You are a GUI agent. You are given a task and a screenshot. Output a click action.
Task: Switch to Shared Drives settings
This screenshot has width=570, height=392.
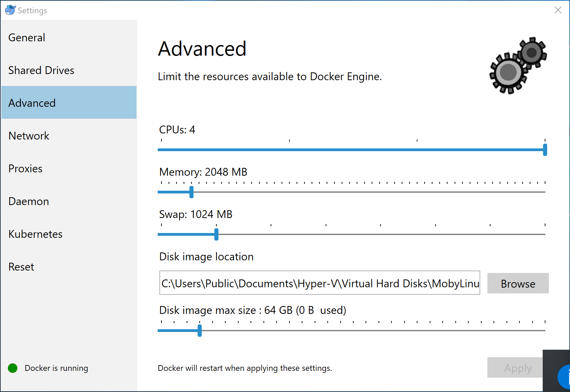click(41, 70)
